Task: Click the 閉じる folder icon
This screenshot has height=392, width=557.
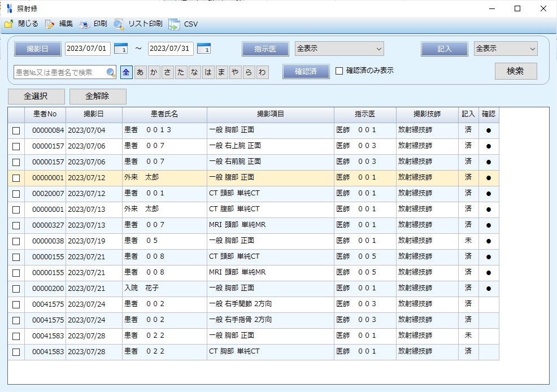Action: 9,24
